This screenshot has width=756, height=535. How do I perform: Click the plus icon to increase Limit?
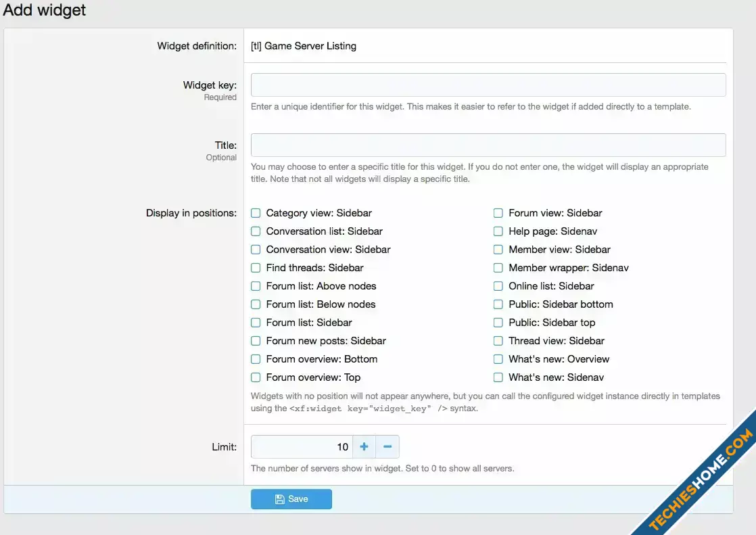point(364,446)
